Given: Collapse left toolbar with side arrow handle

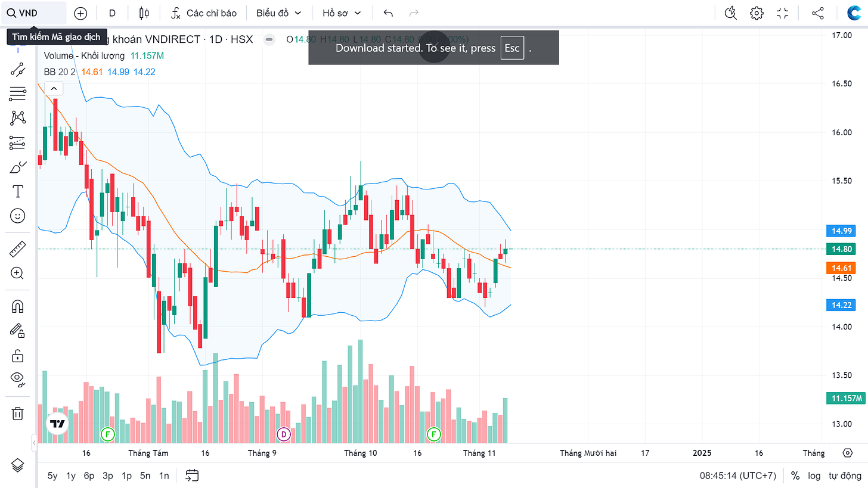Looking at the screenshot, I should pyautogui.click(x=34, y=443).
